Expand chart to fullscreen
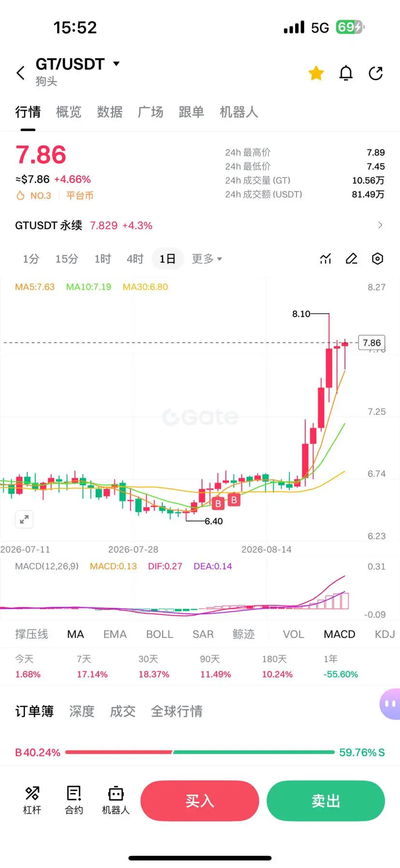 [x=24, y=520]
